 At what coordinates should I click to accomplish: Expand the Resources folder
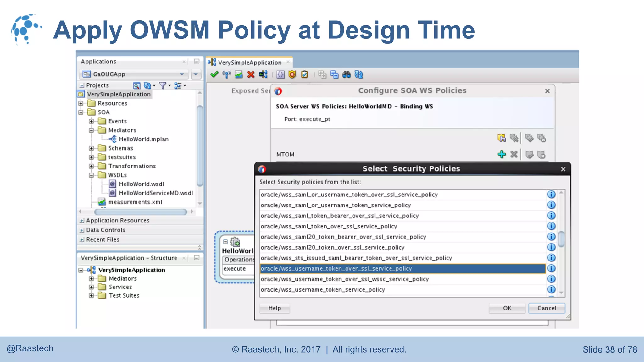click(81, 103)
